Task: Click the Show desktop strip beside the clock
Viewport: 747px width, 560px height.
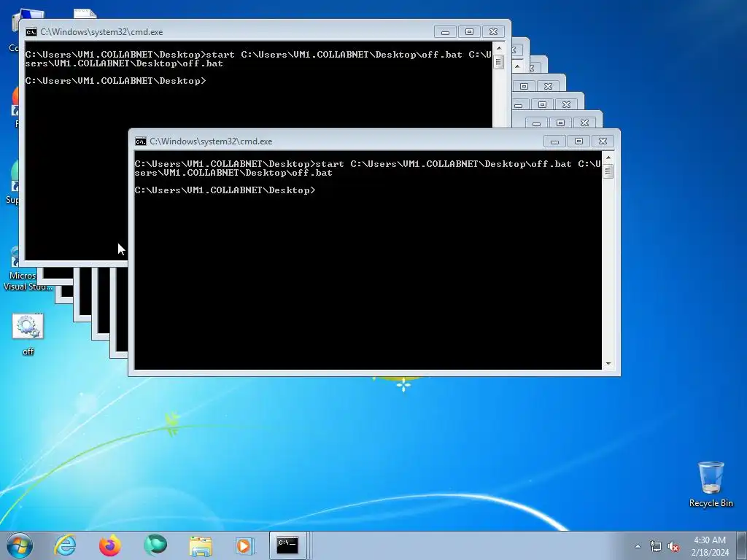Action: point(741,545)
